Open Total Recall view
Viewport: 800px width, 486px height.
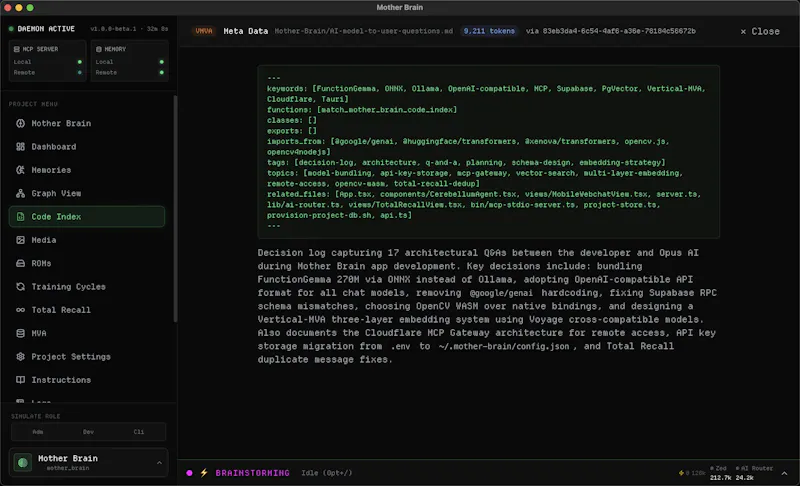coord(87,310)
